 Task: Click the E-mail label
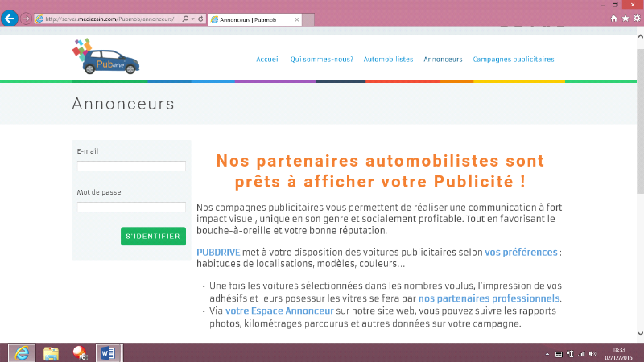88,151
